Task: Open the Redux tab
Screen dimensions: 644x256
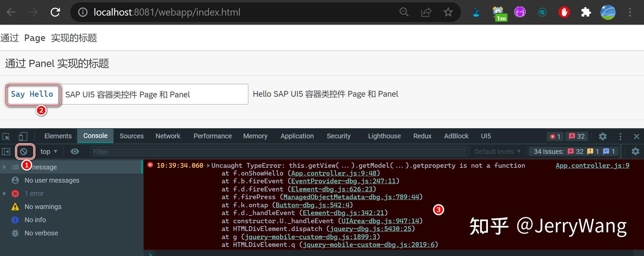Action: tap(422, 136)
